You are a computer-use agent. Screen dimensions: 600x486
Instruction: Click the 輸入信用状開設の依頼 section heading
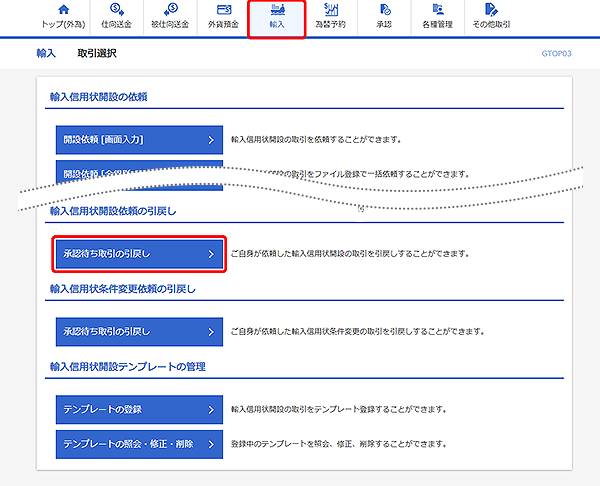point(99,97)
